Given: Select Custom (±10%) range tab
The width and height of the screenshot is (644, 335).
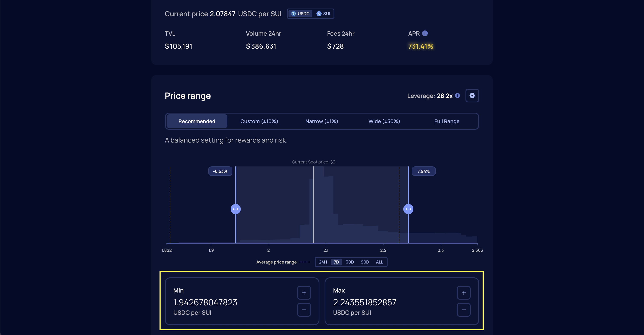Looking at the screenshot, I should click(x=259, y=121).
